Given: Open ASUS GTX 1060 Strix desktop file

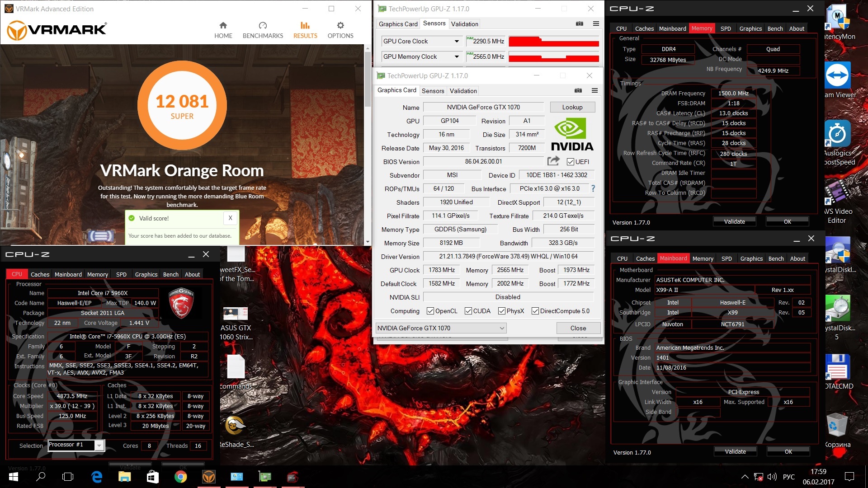Looking at the screenshot, I should tap(236, 324).
